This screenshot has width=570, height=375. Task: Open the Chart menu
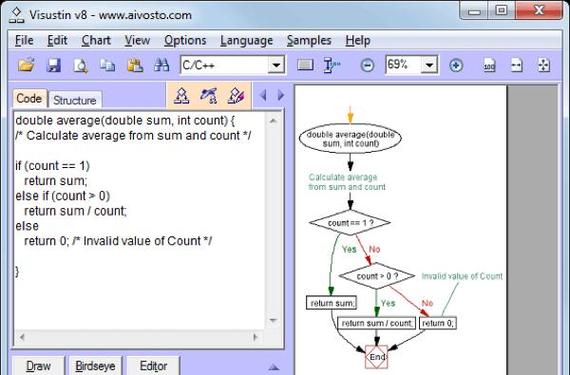click(96, 40)
